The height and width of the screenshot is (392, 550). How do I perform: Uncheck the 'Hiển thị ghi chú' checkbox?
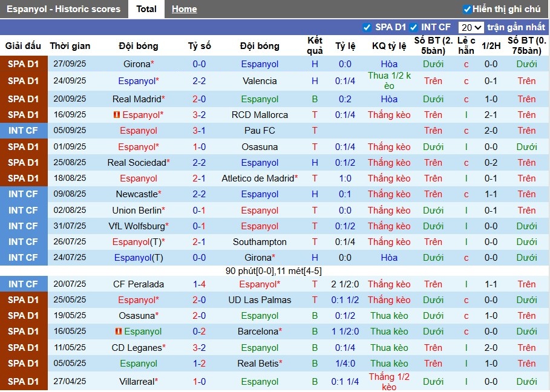tap(467, 9)
